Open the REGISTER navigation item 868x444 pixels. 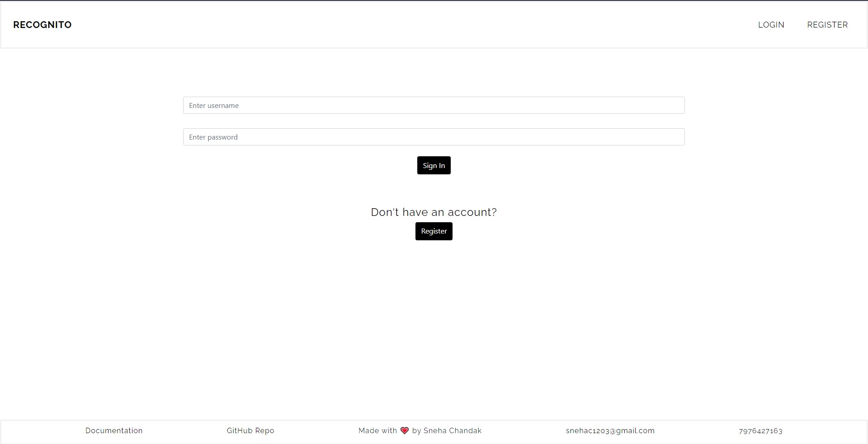pos(827,24)
